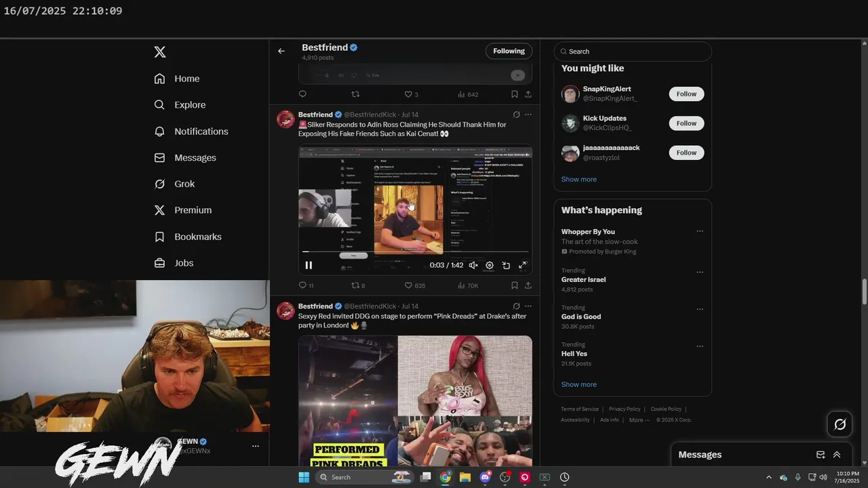Open more menu on the Sexyy Red post
The height and width of the screenshot is (488, 868).
[528, 306]
